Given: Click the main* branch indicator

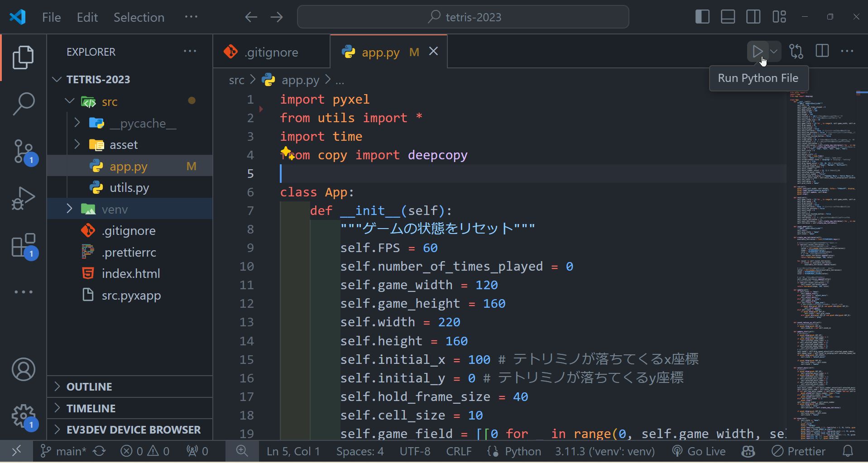Looking at the screenshot, I should pos(63,451).
